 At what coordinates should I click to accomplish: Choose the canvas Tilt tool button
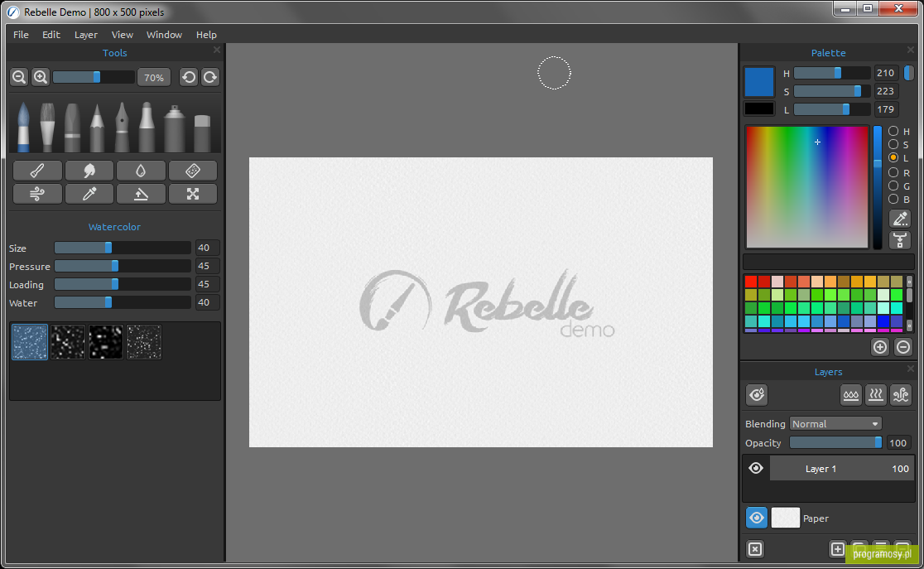(x=141, y=194)
